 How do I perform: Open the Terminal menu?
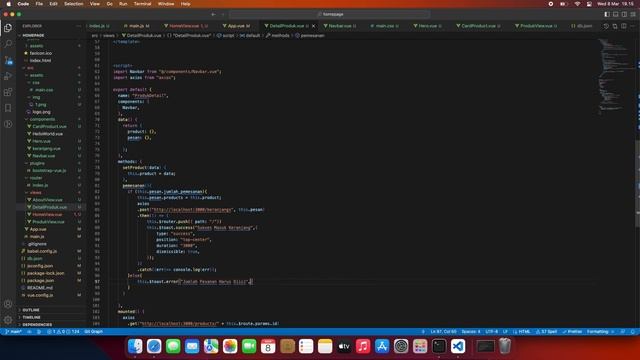click(x=142, y=4)
